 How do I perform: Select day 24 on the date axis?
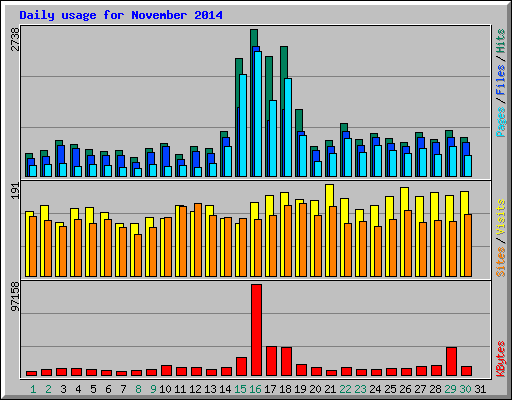tap(375, 389)
